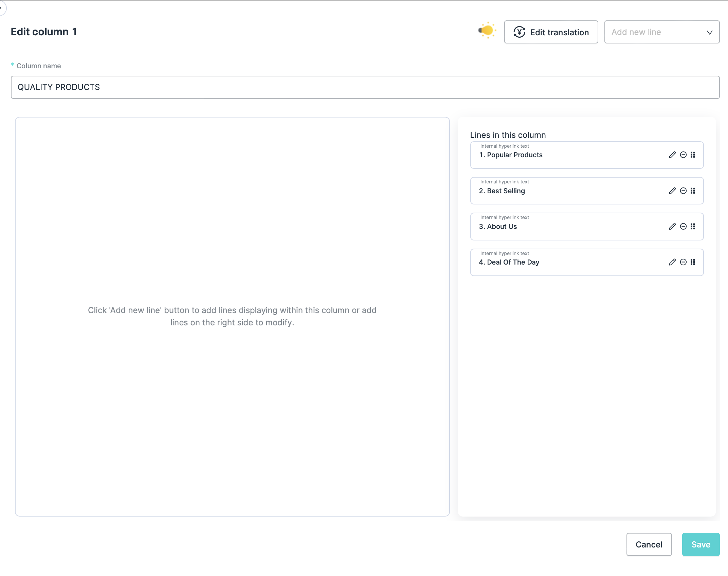This screenshot has height=576, width=728.
Task: Click the Edit translation button
Action: coord(551,32)
